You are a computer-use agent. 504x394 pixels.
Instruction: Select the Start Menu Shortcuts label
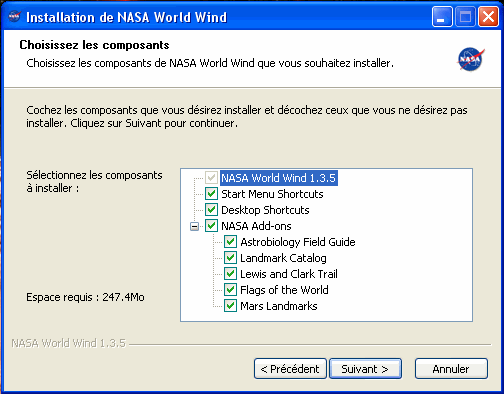(x=272, y=194)
